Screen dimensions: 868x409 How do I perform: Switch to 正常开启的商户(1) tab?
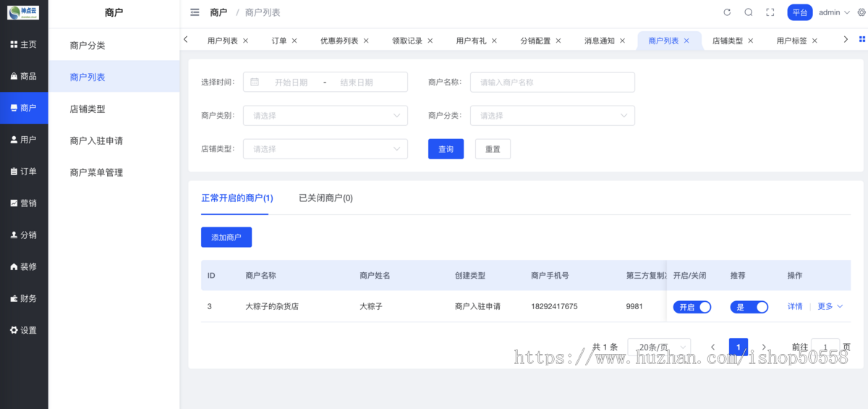(237, 198)
